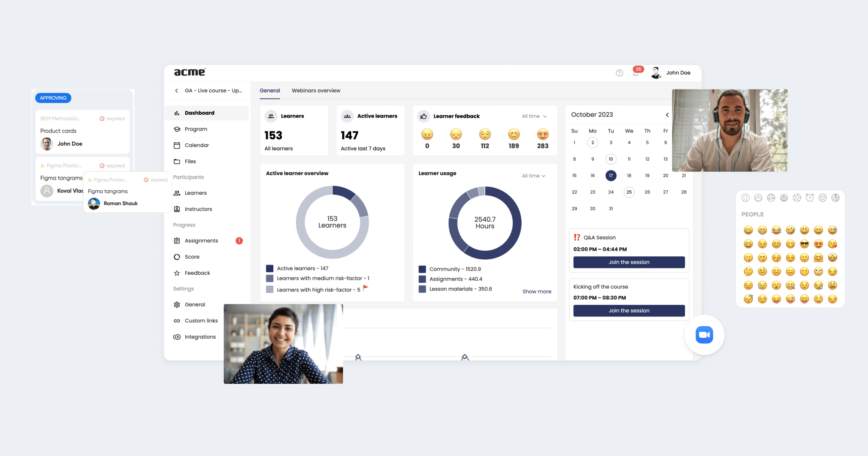Switch to the Webinars overview tab
The height and width of the screenshot is (456, 868).
316,90
